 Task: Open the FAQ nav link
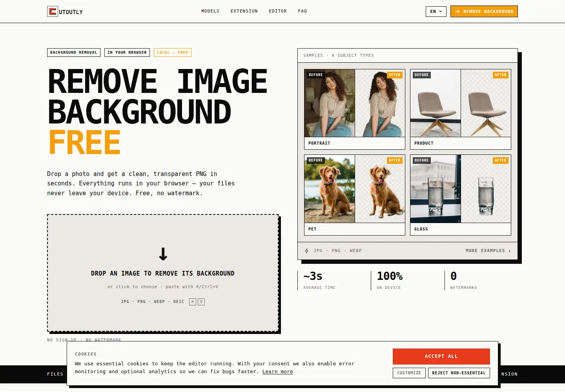tap(303, 11)
